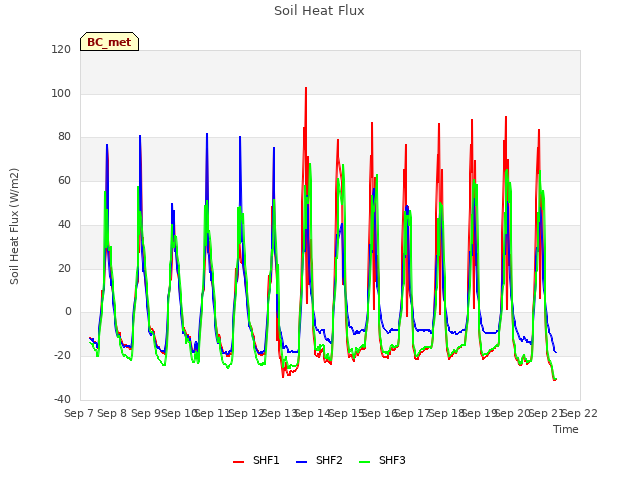Click the Time axis label
The width and height of the screenshot is (640, 480).
pos(566,429)
